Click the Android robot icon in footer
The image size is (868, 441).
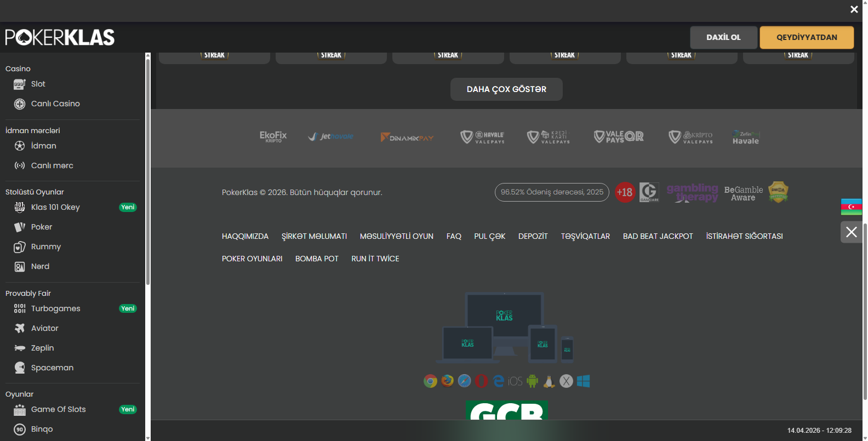[x=533, y=381]
